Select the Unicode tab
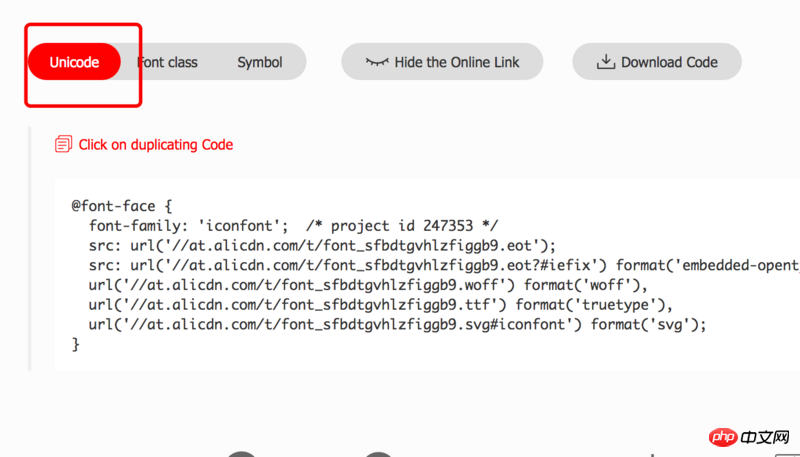The width and height of the screenshot is (800, 457). 74,62
